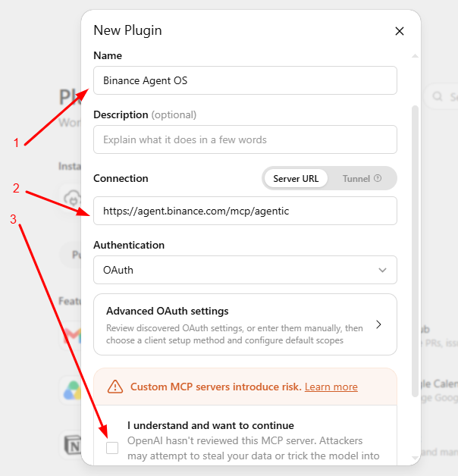
Task: Click the Gmail icon in the background page
Action: (x=72, y=336)
